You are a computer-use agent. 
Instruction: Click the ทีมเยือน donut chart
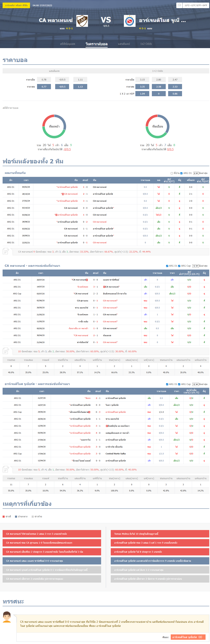[x=158, y=127]
